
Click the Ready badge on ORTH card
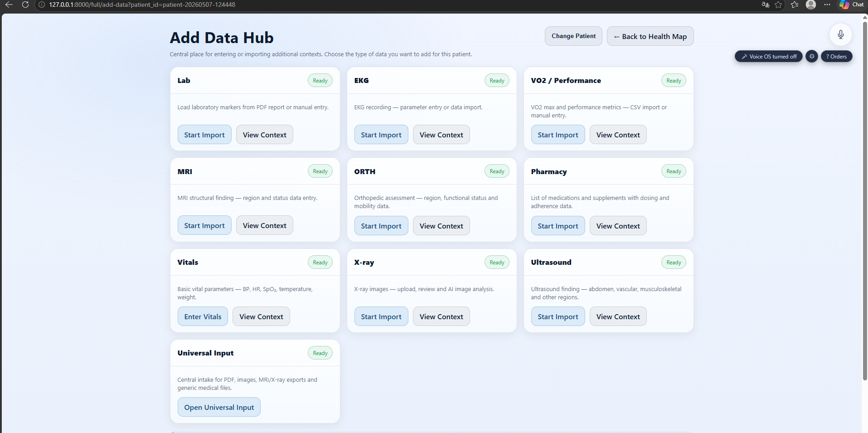coord(497,171)
